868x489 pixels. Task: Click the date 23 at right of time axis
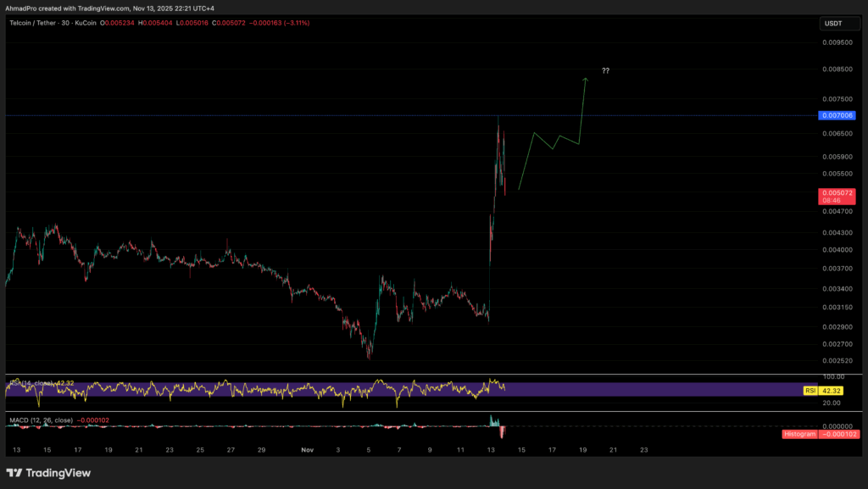click(644, 450)
